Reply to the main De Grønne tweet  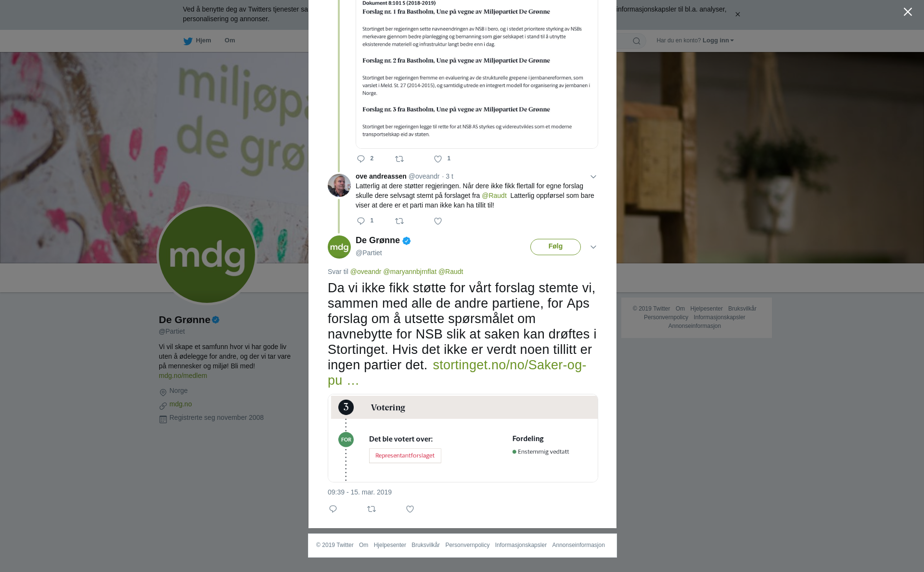click(333, 509)
